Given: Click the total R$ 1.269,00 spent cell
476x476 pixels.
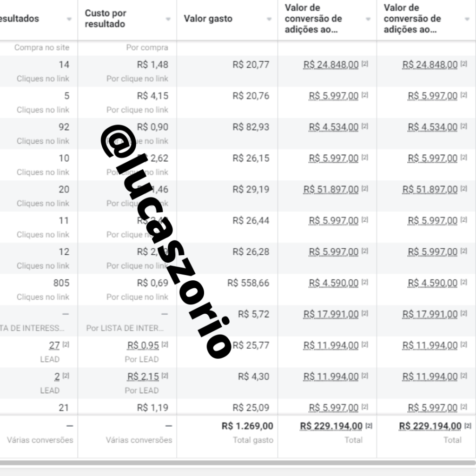Looking at the screenshot, I should pyautogui.click(x=247, y=426).
